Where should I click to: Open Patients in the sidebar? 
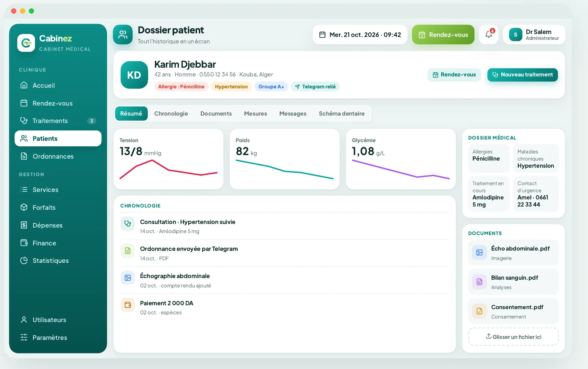[58, 138]
